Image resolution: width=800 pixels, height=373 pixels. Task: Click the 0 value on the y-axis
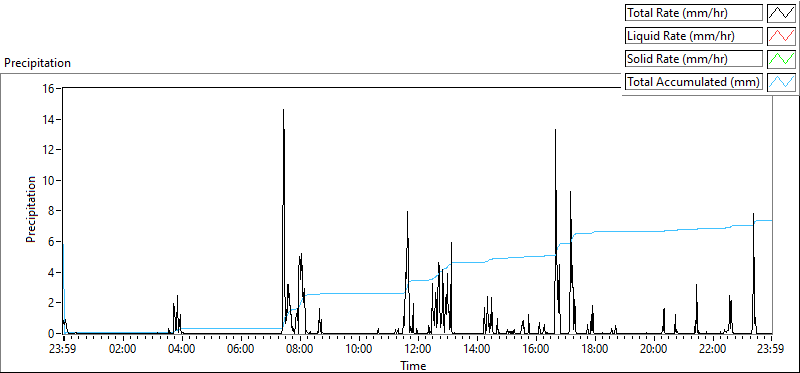[52, 334]
